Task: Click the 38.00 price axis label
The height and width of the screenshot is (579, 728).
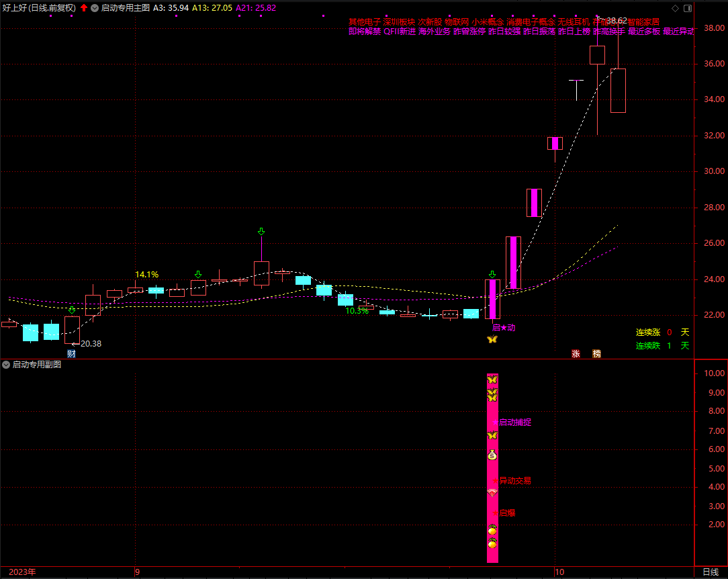Action: [714, 28]
